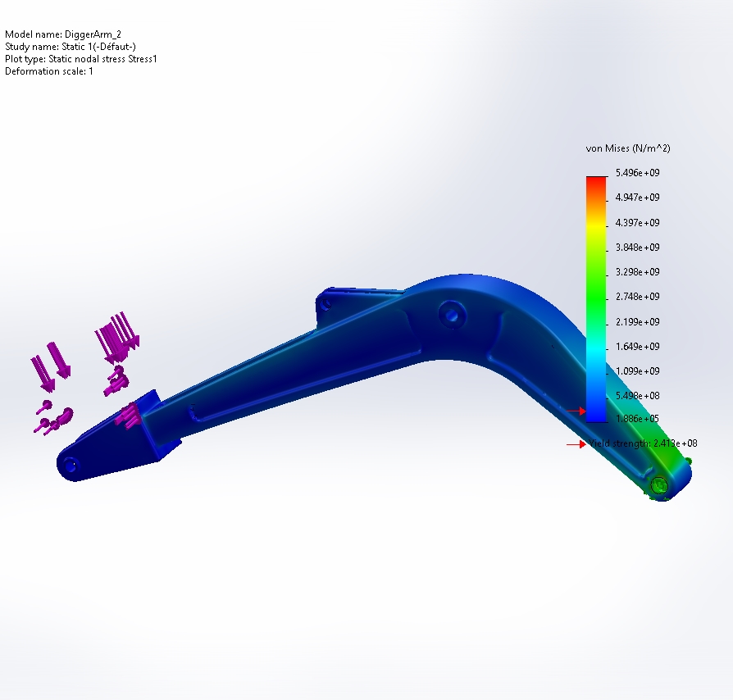The height and width of the screenshot is (700, 733).
Task: Click the cyan band of the color legend
Action: (596, 352)
